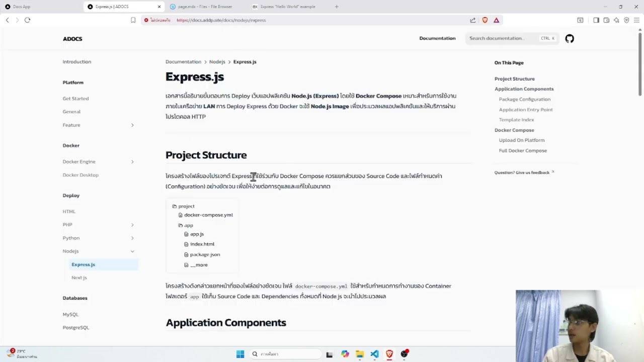The height and width of the screenshot is (362, 644).
Task: Open the GitHub repository icon
Action: [570, 39]
